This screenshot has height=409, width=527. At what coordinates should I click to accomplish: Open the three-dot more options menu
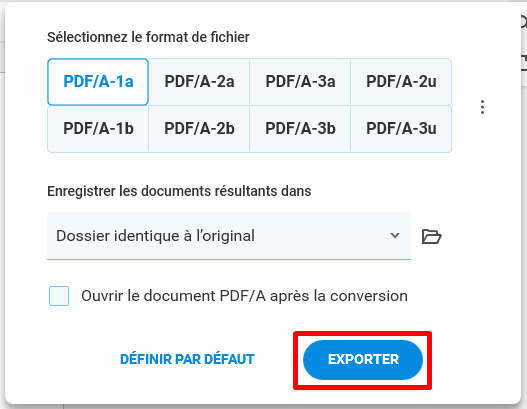pos(482,107)
